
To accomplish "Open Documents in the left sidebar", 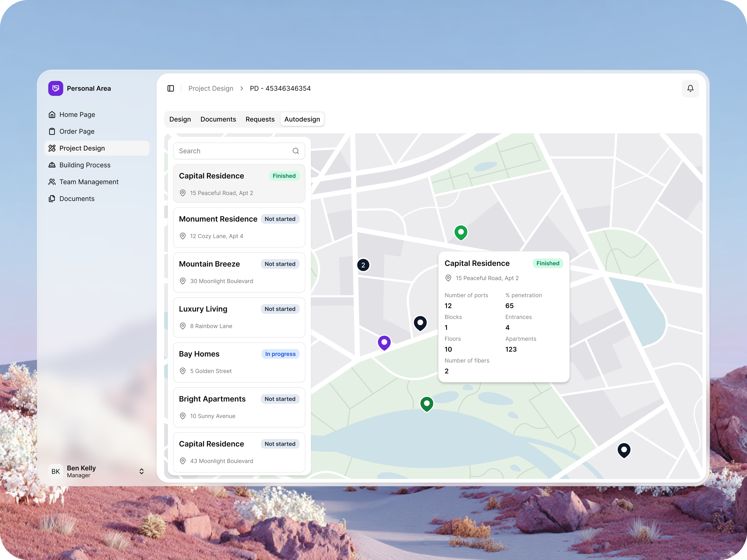I will coord(97,199).
